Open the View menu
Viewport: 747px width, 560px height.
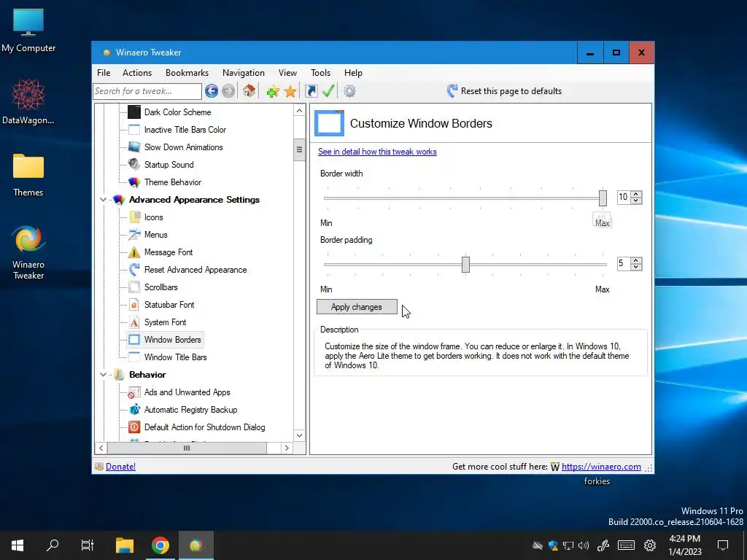(287, 73)
